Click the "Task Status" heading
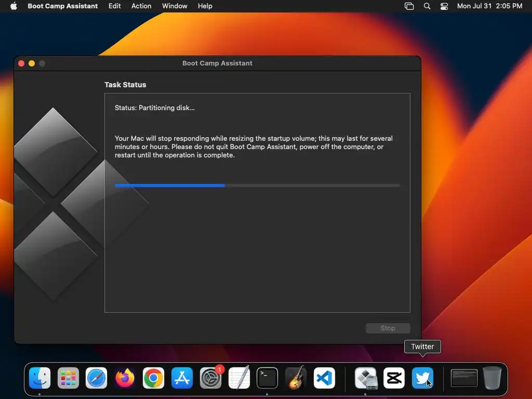 125,85
